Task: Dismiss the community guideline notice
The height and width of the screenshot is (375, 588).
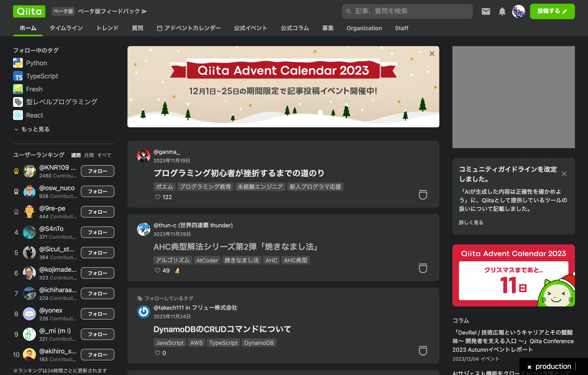Action: (x=564, y=174)
